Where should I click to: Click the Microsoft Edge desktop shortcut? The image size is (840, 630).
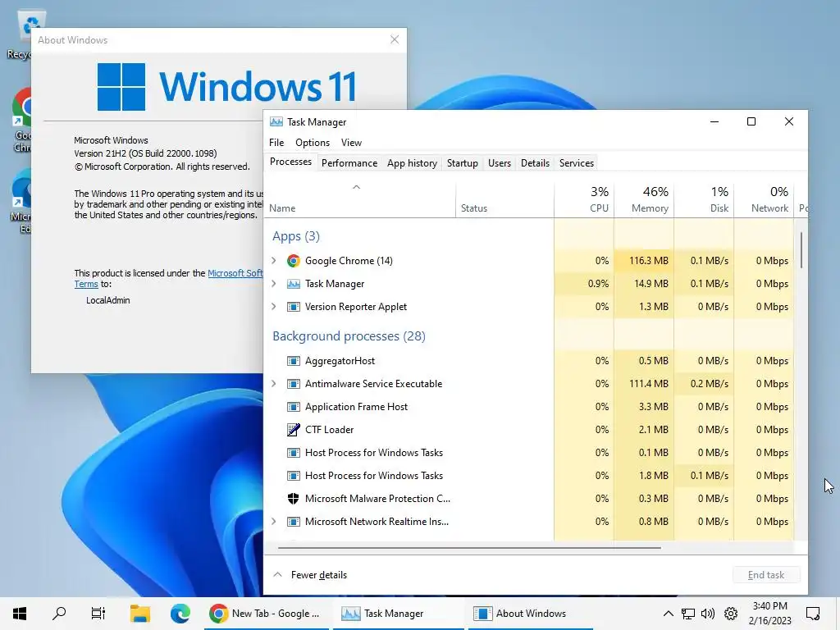[21, 202]
